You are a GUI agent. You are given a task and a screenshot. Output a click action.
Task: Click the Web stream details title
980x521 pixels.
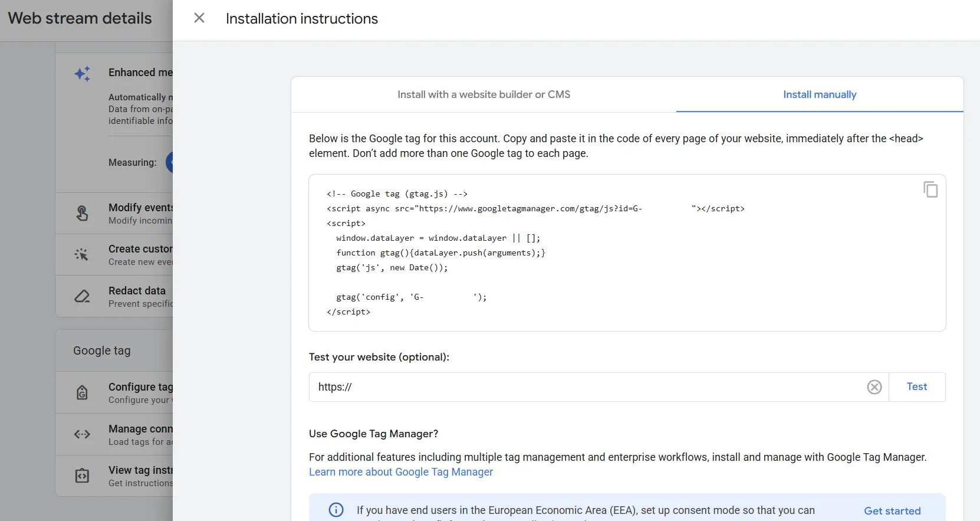click(x=80, y=18)
